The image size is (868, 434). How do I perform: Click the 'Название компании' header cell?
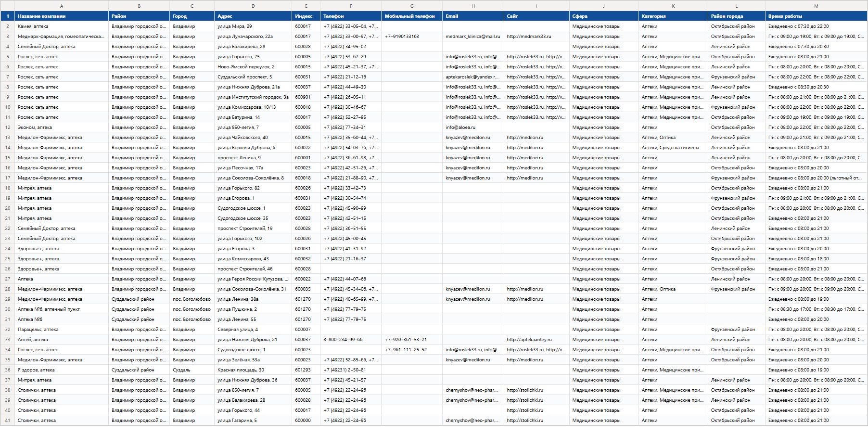click(x=62, y=16)
